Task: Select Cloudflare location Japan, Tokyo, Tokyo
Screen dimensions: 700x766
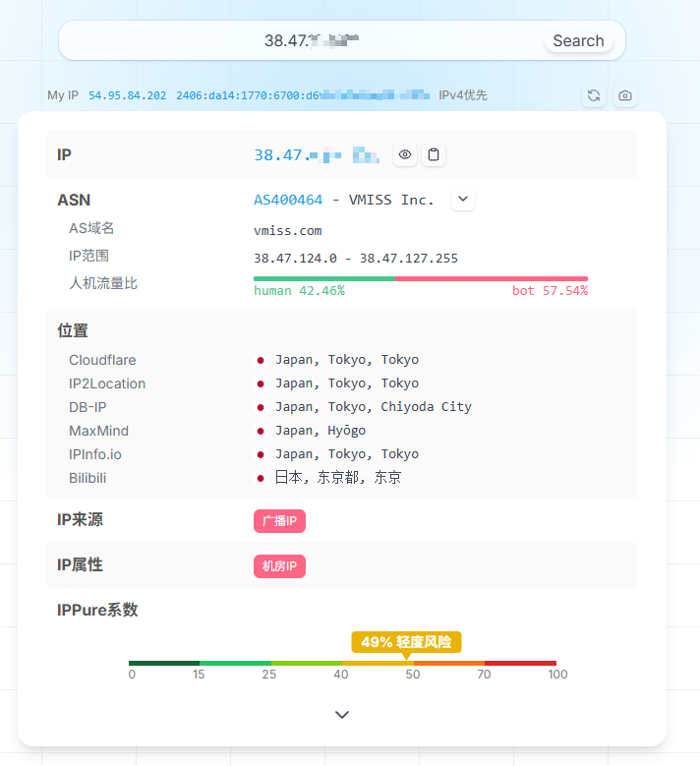Action: [x=347, y=360]
